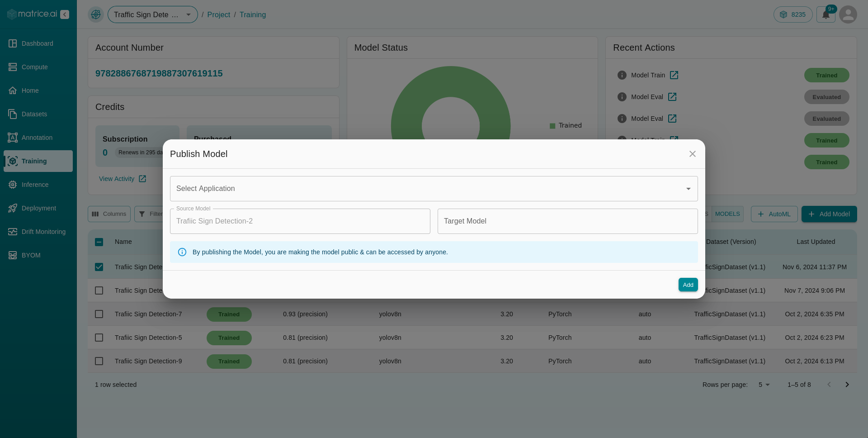Click the Name column header
Image resolution: width=868 pixels, height=438 pixels.
[x=123, y=242]
